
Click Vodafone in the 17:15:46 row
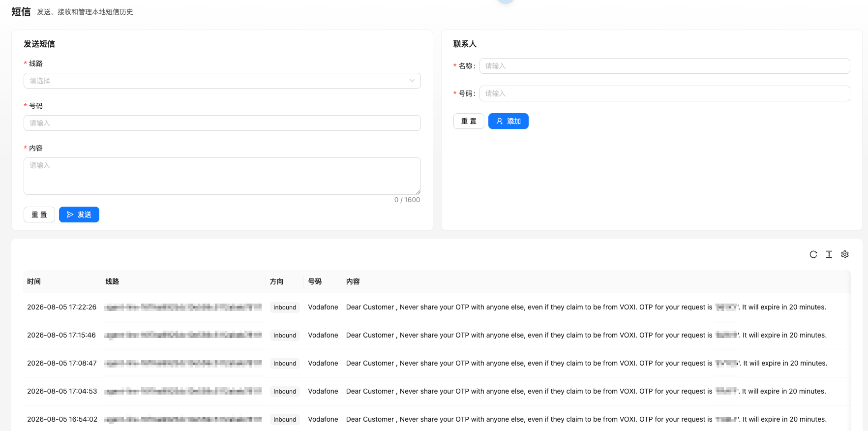click(323, 335)
